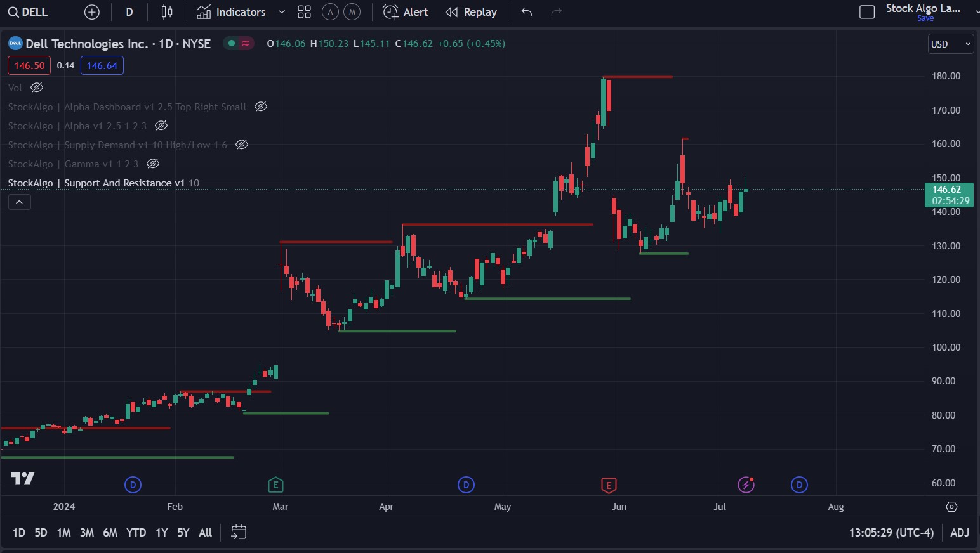Select the YTD time range
This screenshot has height=553, width=980.
coord(136,533)
